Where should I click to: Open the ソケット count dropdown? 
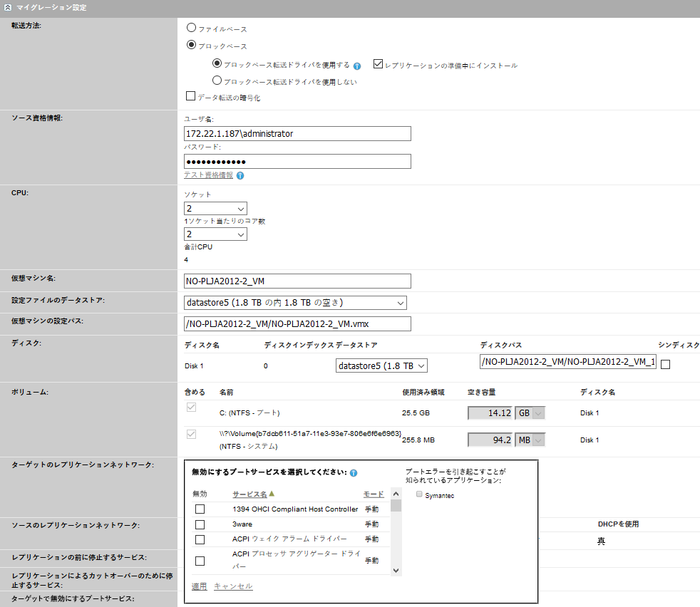click(x=215, y=209)
